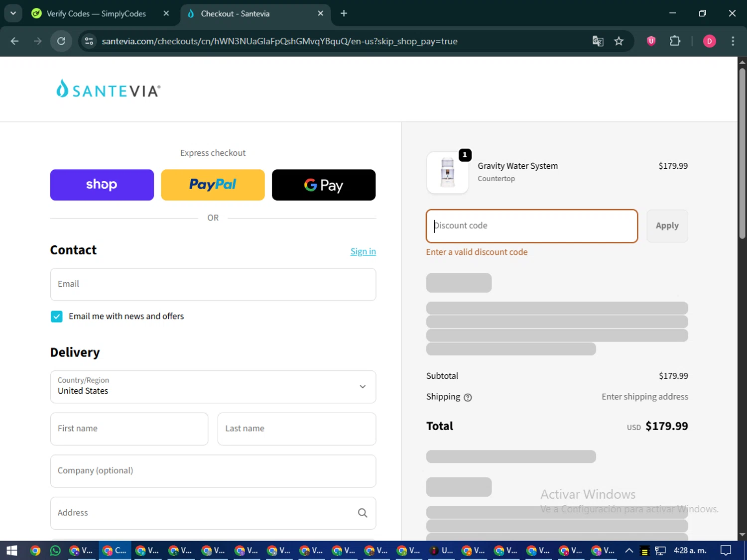Focus the Company (optional) field
Screen dimensions: 747x560
[x=213, y=471]
